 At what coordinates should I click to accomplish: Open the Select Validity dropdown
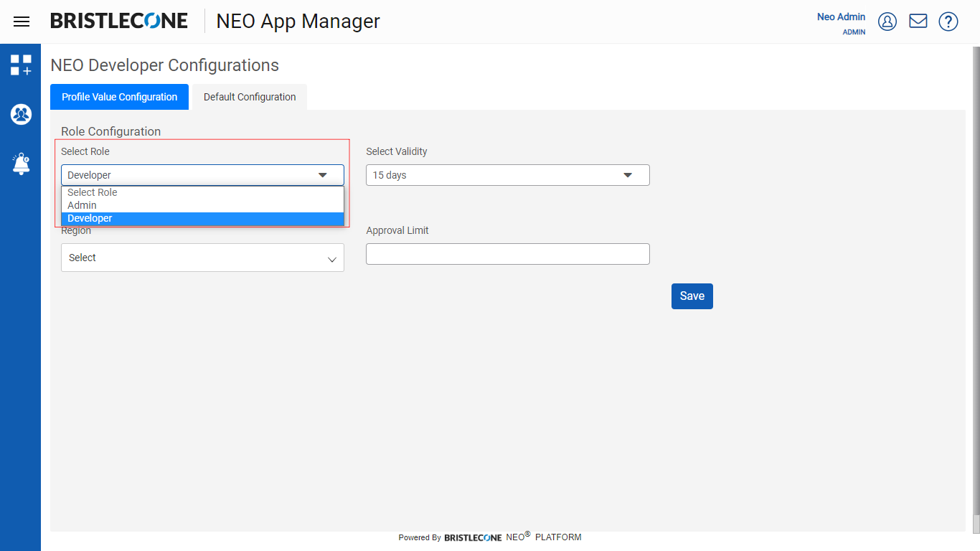pyautogui.click(x=508, y=175)
